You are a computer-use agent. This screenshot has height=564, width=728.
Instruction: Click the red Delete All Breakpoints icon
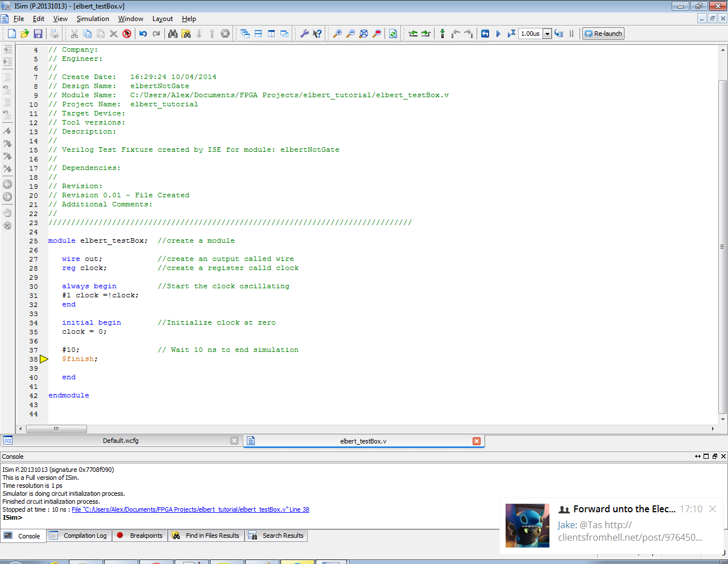(x=127, y=34)
